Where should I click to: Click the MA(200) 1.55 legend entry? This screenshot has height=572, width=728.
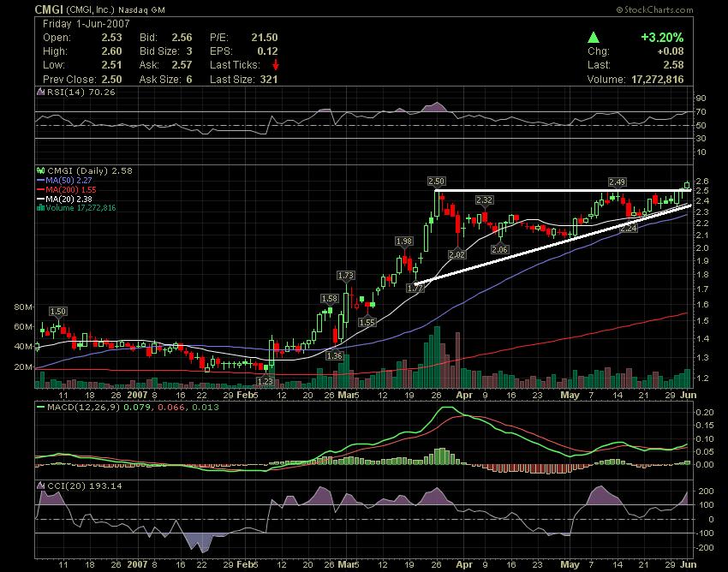point(71,190)
